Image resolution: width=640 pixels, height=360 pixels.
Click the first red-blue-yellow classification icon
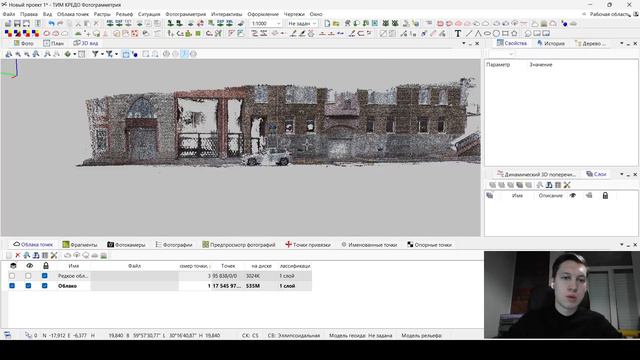pyautogui.click(x=8, y=33)
